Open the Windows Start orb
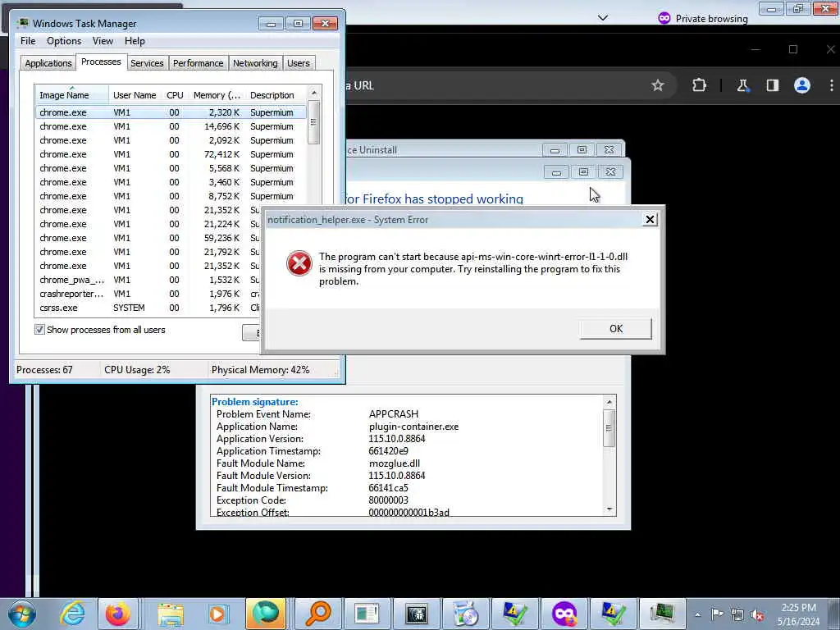Viewport: 840px width, 630px height. [x=21, y=614]
